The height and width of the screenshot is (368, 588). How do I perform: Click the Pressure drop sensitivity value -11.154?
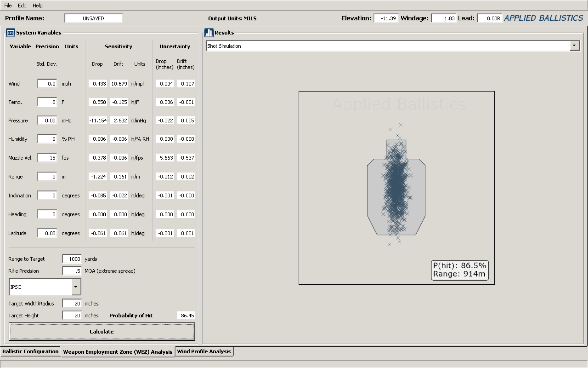click(x=98, y=120)
